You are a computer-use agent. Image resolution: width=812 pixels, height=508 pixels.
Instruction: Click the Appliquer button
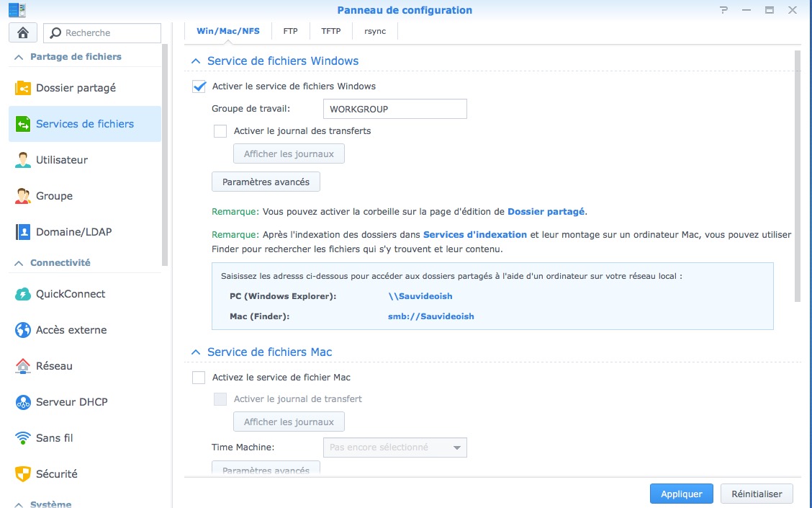click(x=681, y=494)
